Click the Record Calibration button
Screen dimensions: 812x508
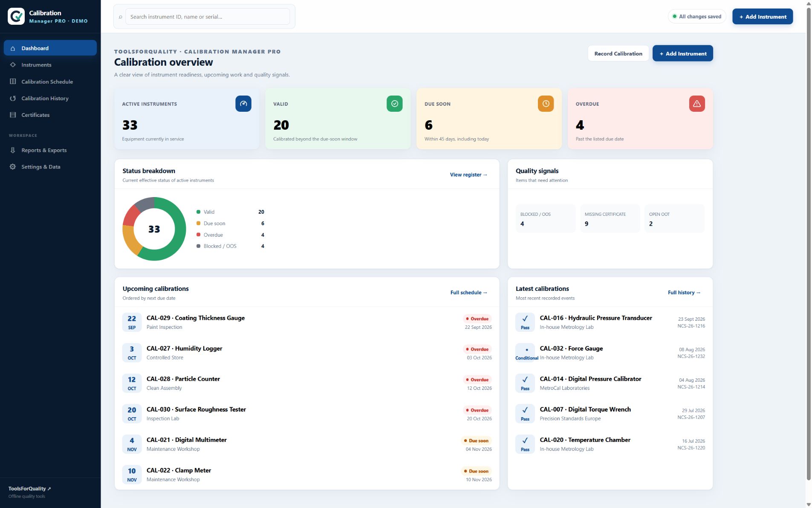[x=618, y=53]
